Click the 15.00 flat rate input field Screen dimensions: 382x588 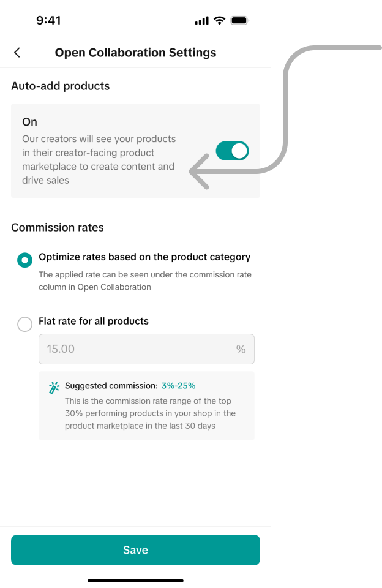click(135, 349)
